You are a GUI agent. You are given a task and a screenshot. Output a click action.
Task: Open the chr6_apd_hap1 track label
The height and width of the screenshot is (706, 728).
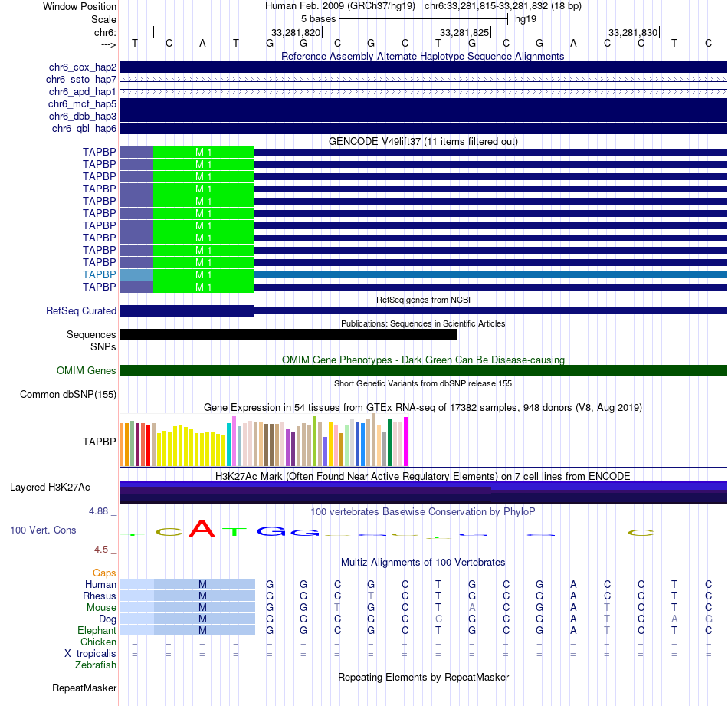click(x=82, y=91)
